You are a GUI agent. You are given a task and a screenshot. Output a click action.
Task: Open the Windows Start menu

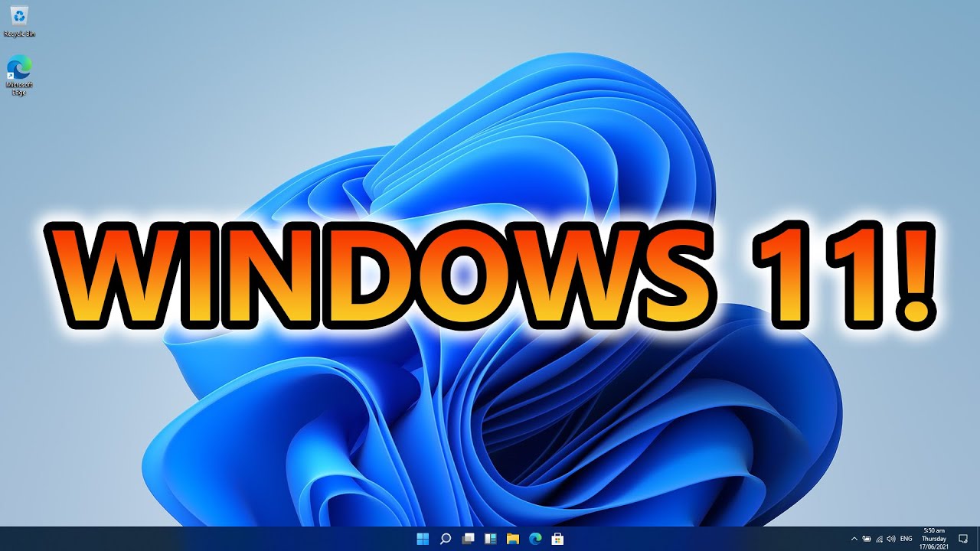click(423, 539)
